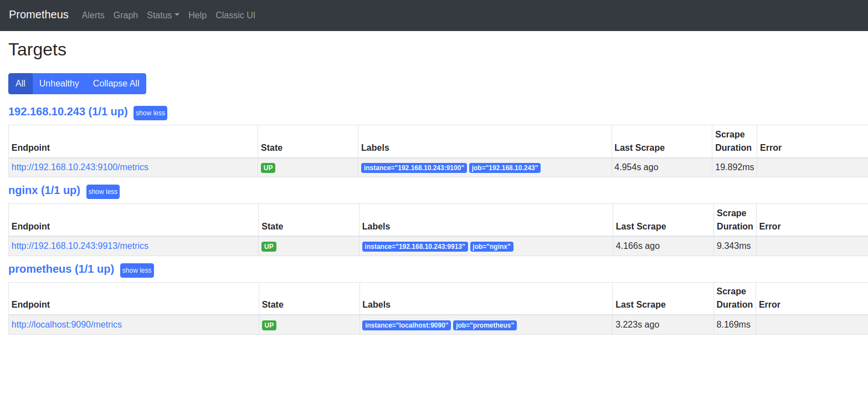Click label job="prometheus"

click(485, 325)
